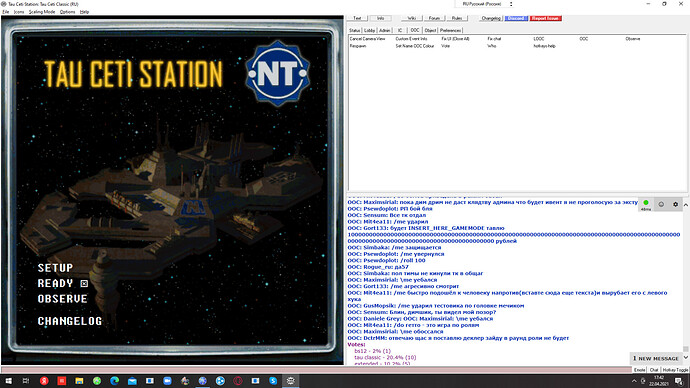The width and height of the screenshot is (690, 388).
Task: Open Mail app from taskbar
Action: tap(132, 381)
